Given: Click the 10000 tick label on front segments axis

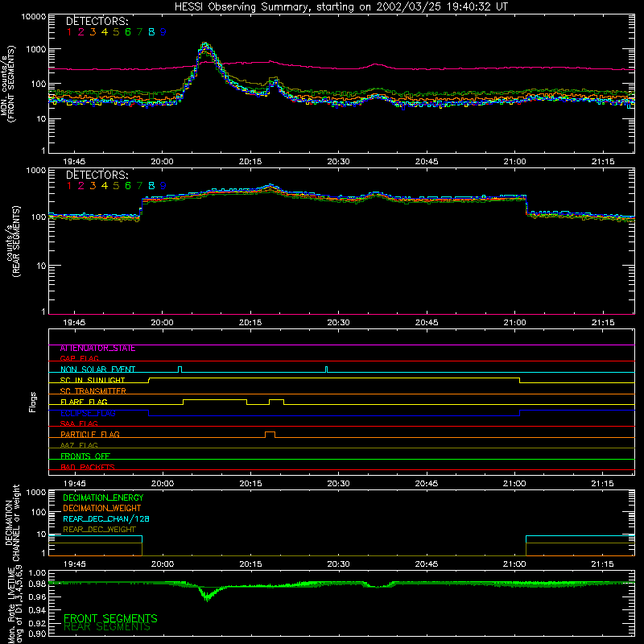Looking at the screenshot, I should (33, 17).
